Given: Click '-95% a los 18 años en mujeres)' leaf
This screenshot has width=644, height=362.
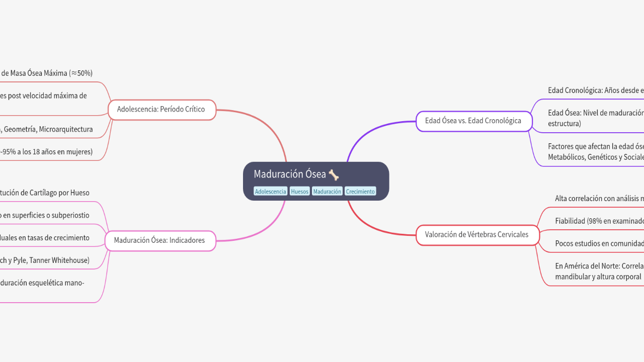Looking at the screenshot, I should (46, 152).
